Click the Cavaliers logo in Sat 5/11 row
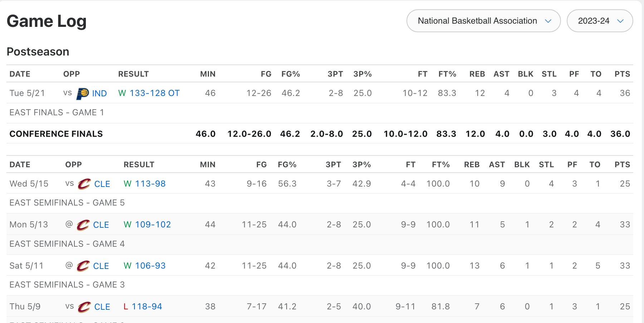This screenshot has width=644, height=323. click(83, 266)
